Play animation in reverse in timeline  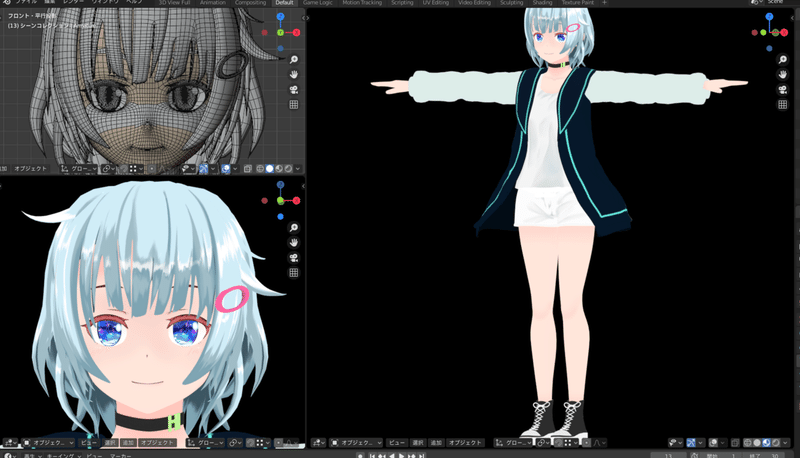[391, 455]
